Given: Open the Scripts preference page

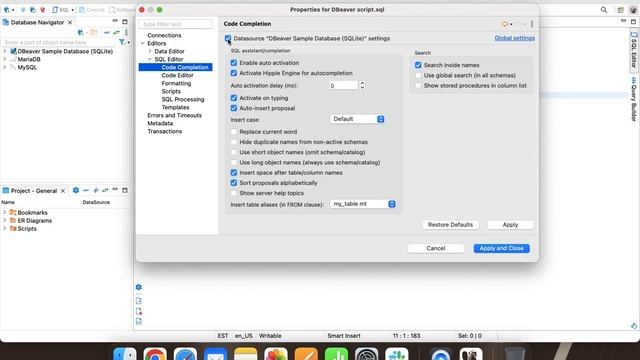Looking at the screenshot, I should pyautogui.click(x=171, y=91).
